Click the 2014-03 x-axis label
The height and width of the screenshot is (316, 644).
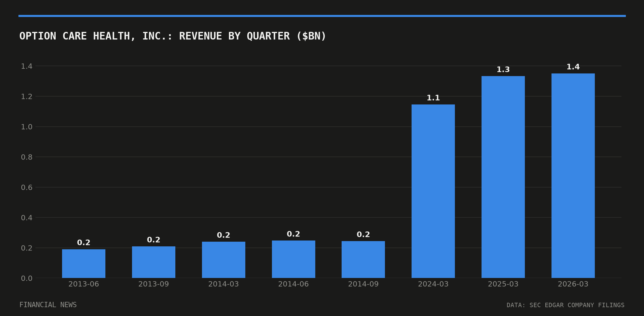pos(224,284)
